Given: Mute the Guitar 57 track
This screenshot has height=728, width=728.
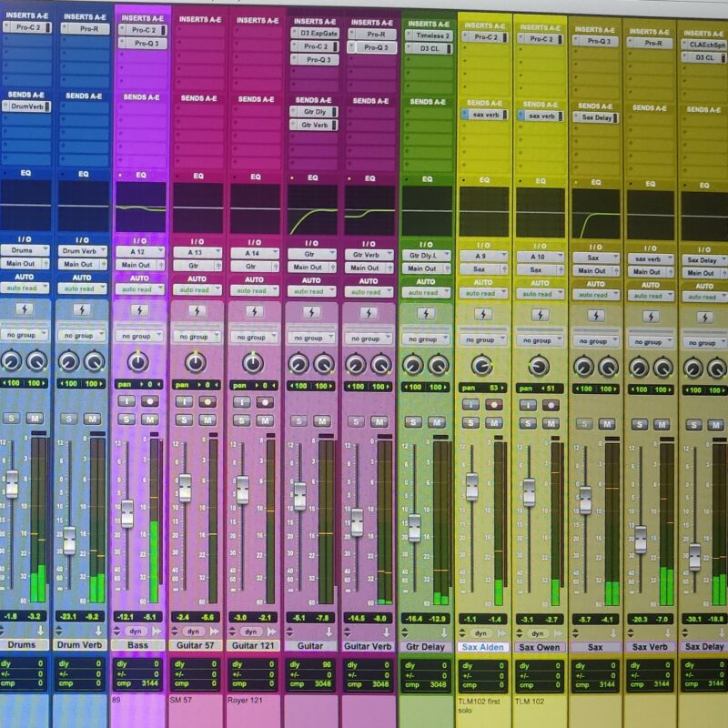Looking at the screenshot, I should tap(207, 420).
